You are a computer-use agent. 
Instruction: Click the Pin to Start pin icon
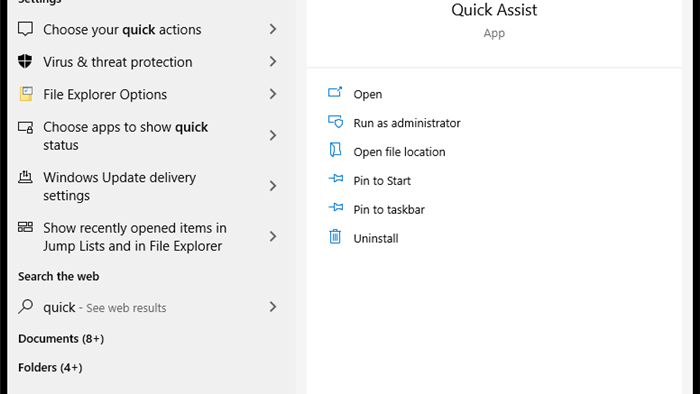336,179
